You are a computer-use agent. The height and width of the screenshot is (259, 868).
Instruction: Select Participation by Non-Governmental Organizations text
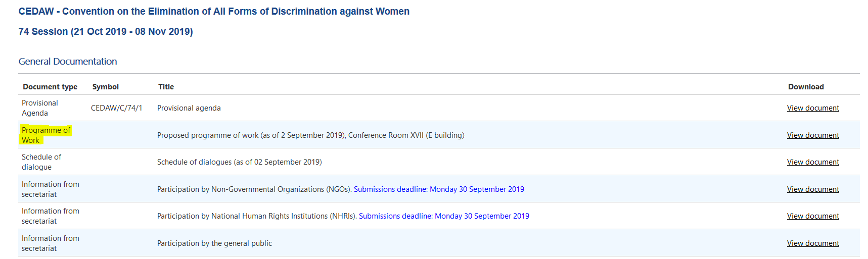coord(254,189)
